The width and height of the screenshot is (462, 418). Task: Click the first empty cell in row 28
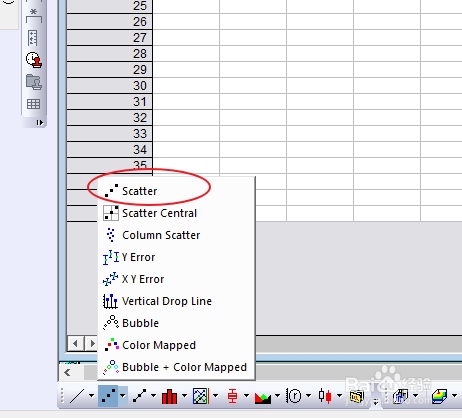point(186,54)
